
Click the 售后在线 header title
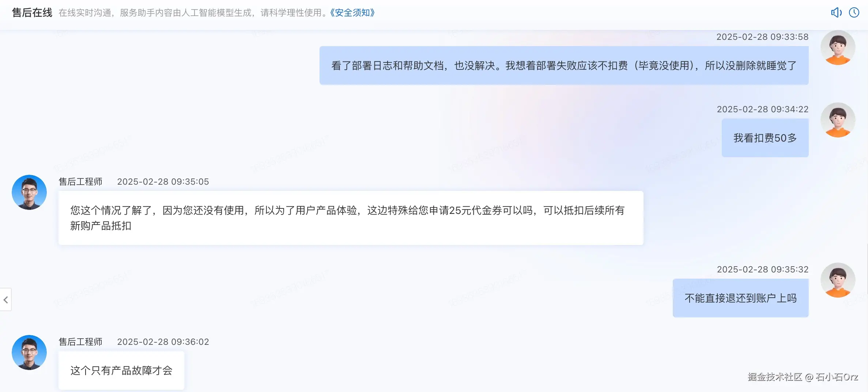point(32,13)
